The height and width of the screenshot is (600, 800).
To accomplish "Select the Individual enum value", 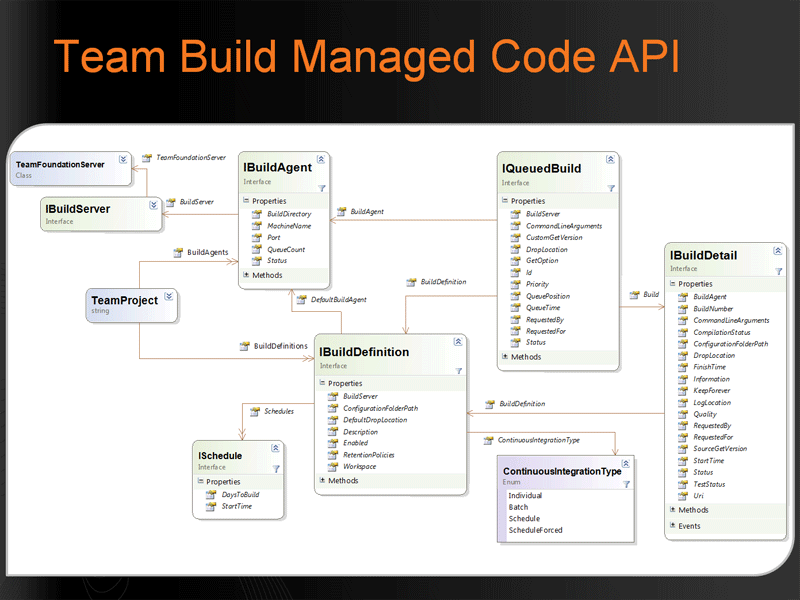I will [x=525, y=495].
